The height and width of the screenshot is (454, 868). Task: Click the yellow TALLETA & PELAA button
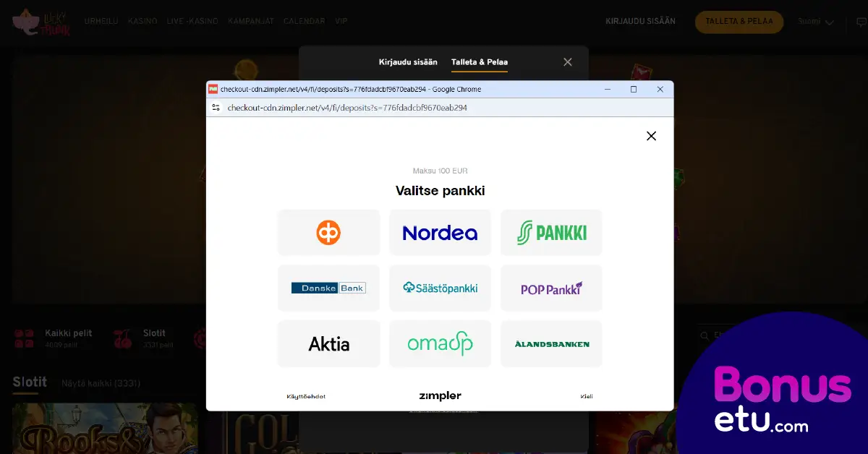pyautogui.click(x=739, y=22)
